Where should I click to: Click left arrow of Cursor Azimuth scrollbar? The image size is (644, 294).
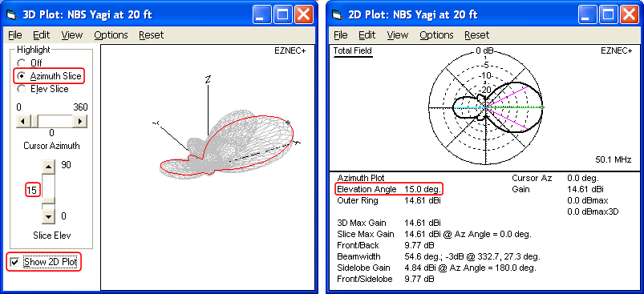[x=22, y=122]
